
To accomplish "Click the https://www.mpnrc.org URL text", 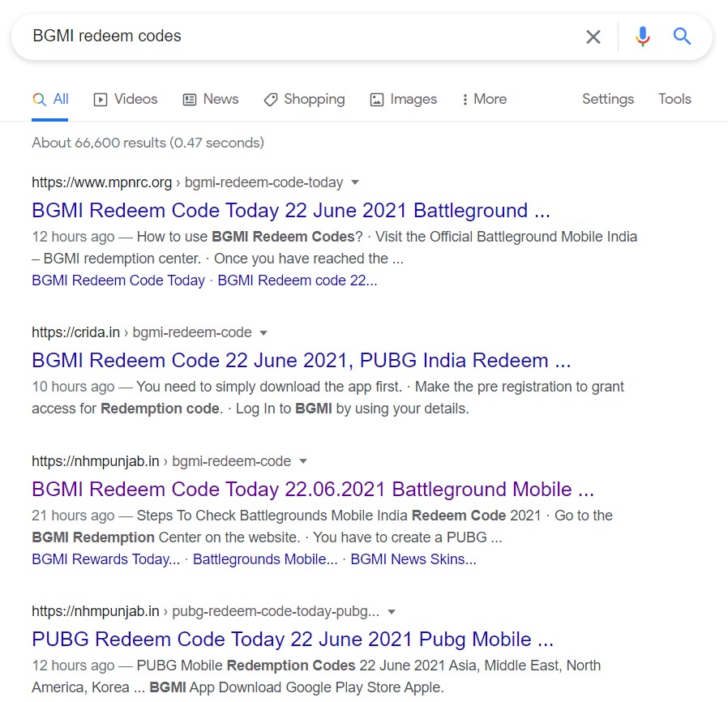I will point(101,182).
